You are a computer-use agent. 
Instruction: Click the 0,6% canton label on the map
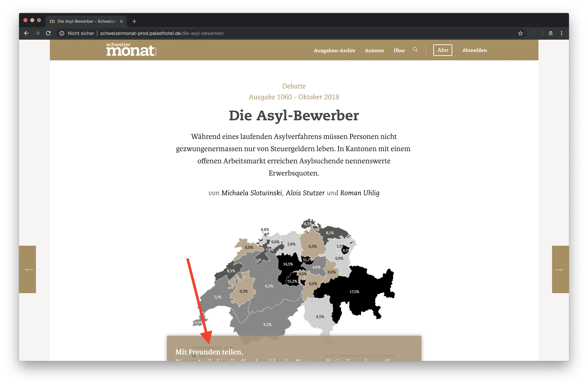[276, 242]
